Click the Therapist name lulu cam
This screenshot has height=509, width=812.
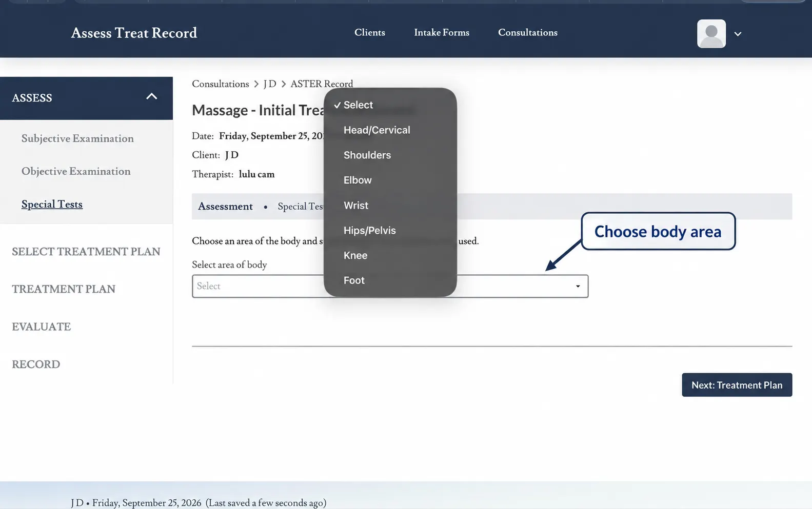(x=256, y=174)
